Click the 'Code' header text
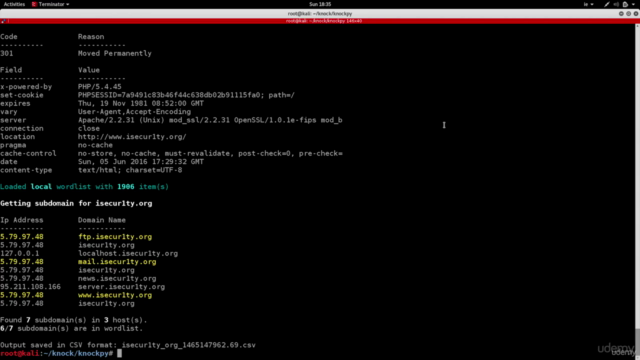The image size is (640, 360). coord(9,37)
